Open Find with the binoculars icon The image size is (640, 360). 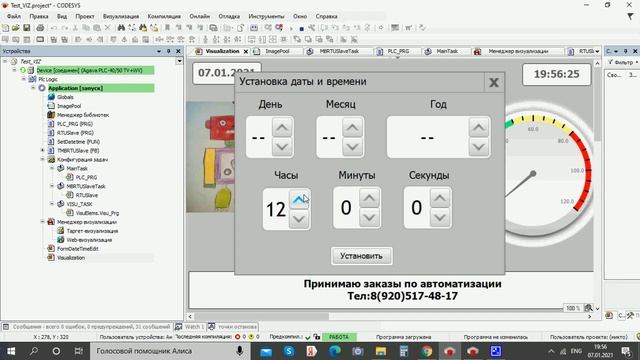pyautogui.click(x=121, y=28)
